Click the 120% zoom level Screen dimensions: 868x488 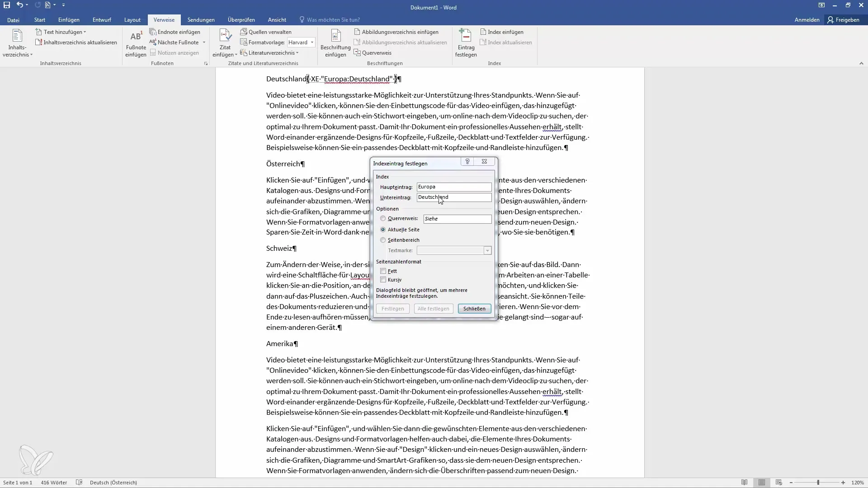[x=858, y=483]
